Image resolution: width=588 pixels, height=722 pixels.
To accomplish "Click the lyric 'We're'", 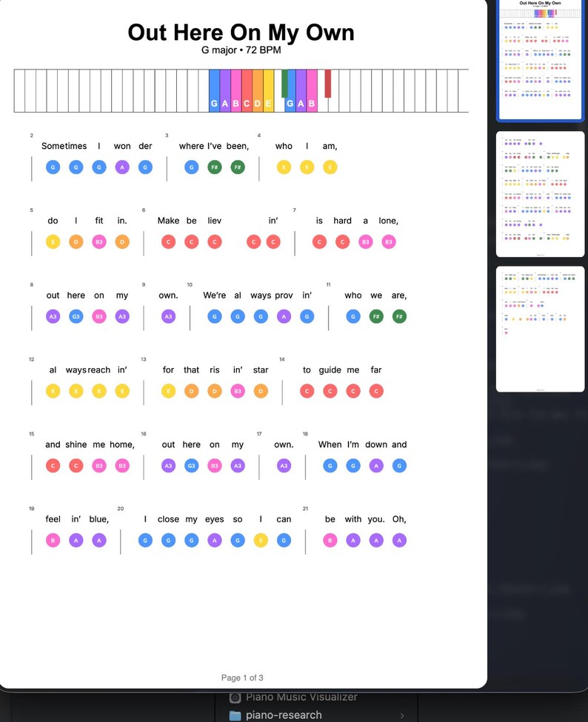I will [x=215, y=295].
